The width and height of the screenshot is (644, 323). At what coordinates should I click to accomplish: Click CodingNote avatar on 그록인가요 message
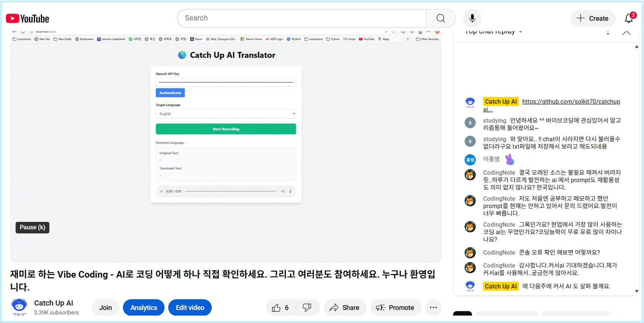470,227
